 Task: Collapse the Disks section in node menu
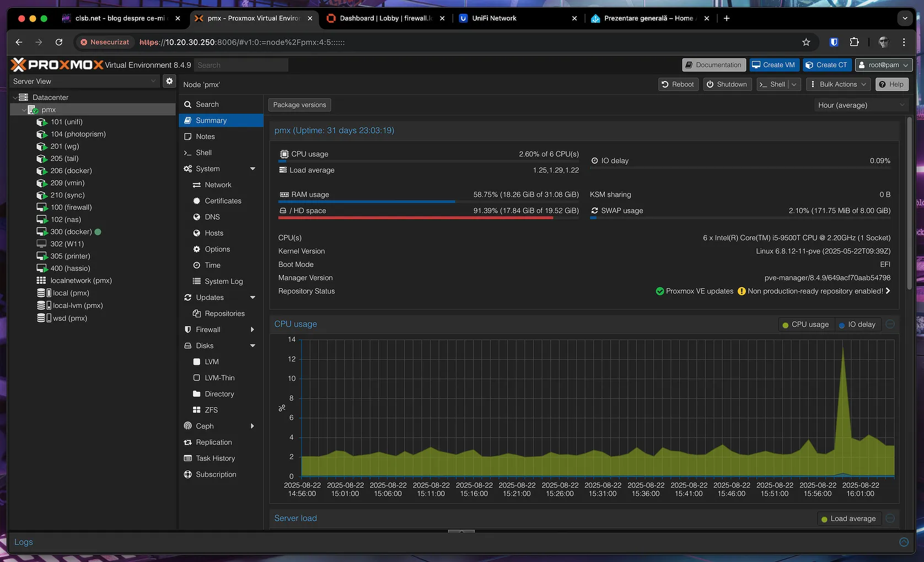pos(253,345)
